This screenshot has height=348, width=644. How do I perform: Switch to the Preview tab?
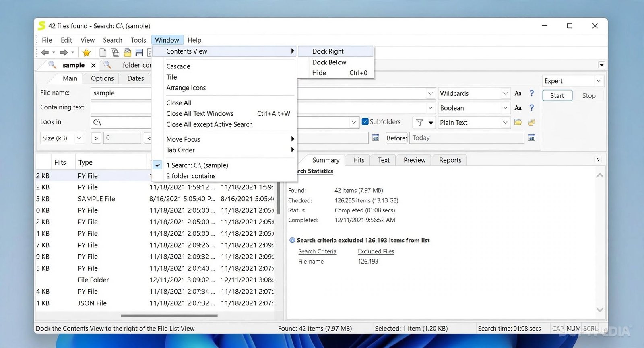[415, 160]
